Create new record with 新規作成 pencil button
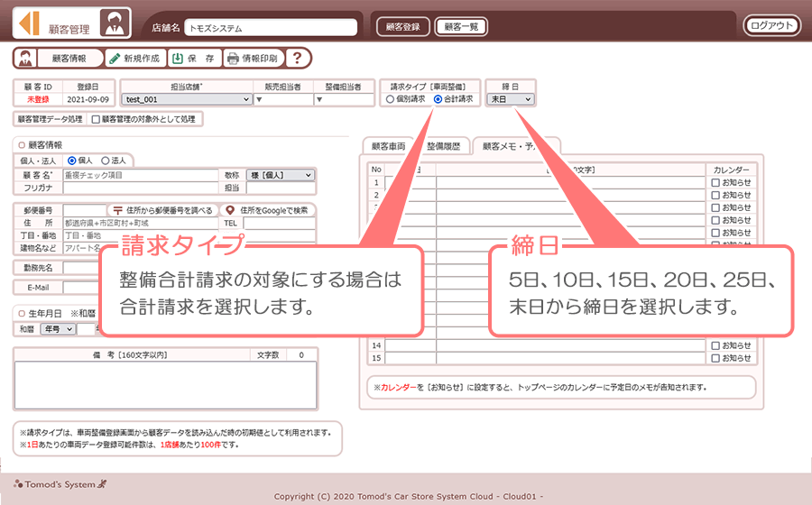Image resolution: width=812 pixels, height=505 pixels. click(135, 59)
